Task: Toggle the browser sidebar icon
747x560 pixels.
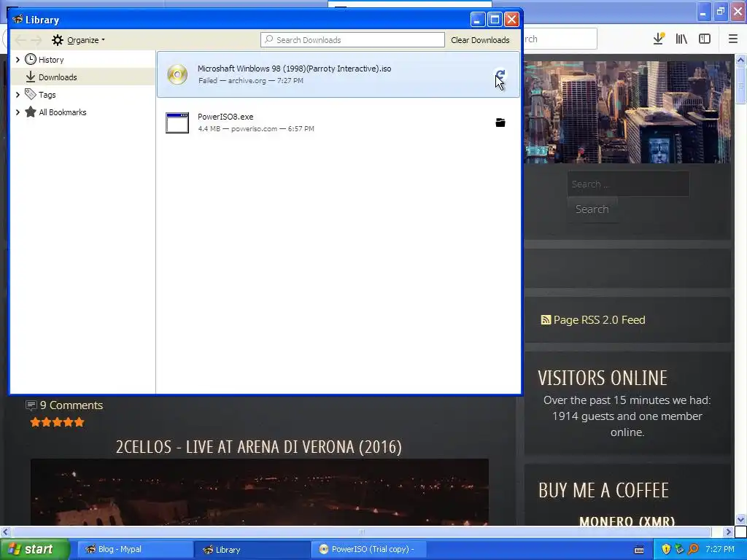Action: [705, 39]
